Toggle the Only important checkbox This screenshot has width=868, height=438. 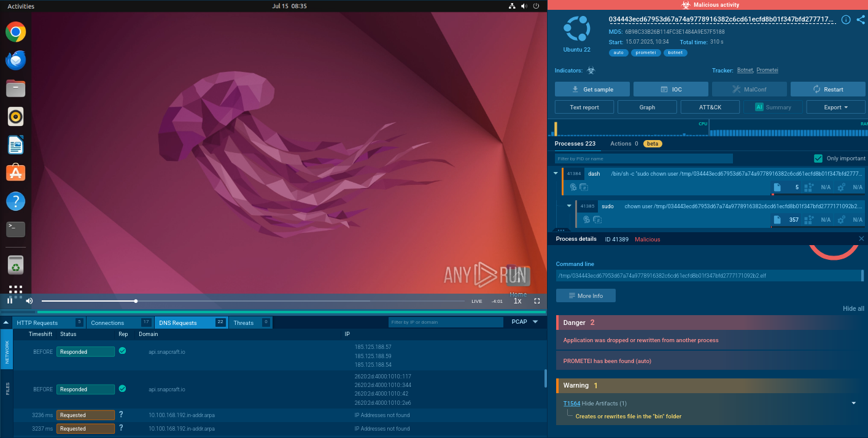(x=818, y=158)
